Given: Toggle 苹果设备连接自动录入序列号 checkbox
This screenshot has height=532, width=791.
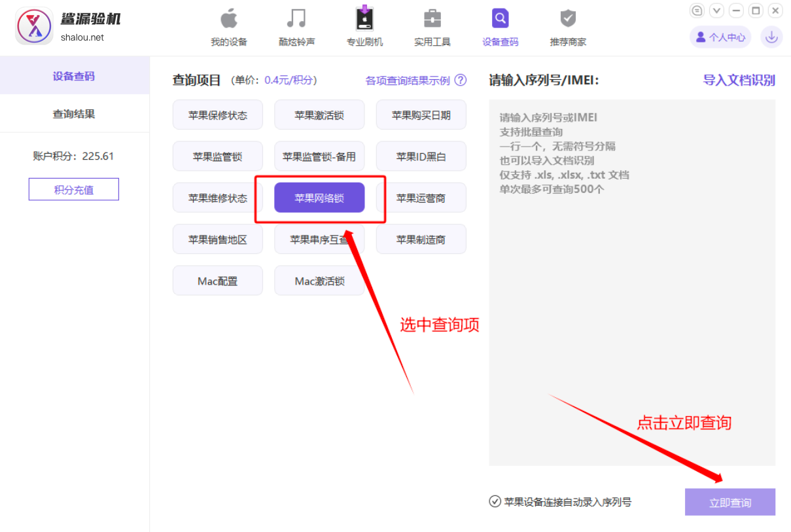Looking at the screenshot, I should pyautogui.click(x=494, y=501).
